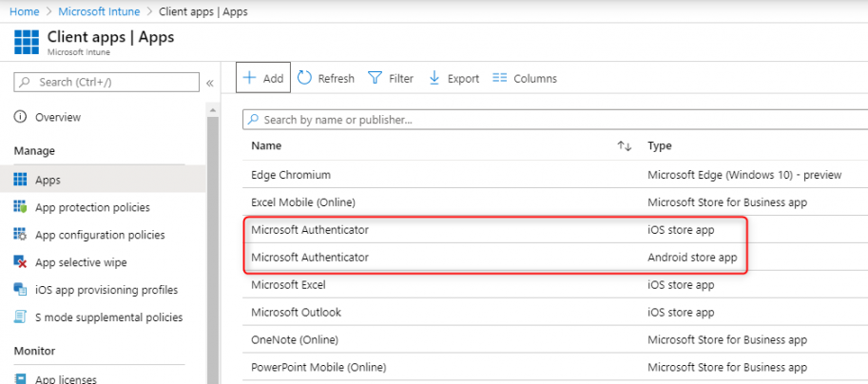868x384 pixels.
Task: Click the Monitor section heading
Action: click(34, 352)
